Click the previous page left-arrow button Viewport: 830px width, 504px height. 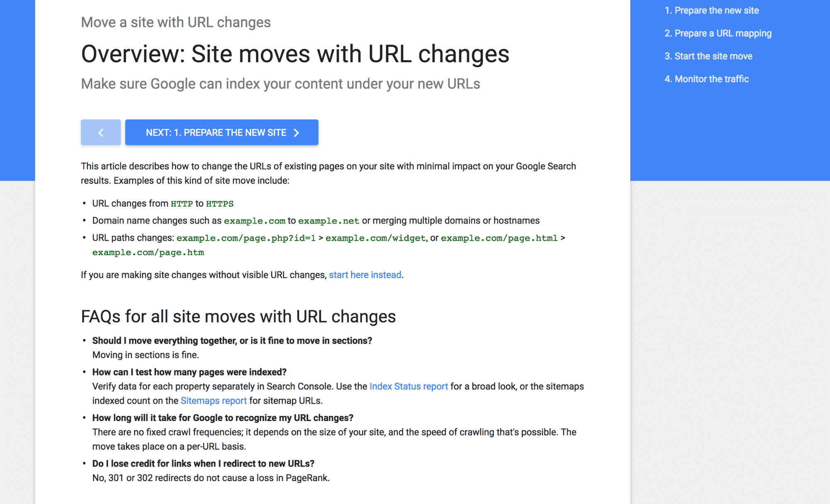(101, 132)
